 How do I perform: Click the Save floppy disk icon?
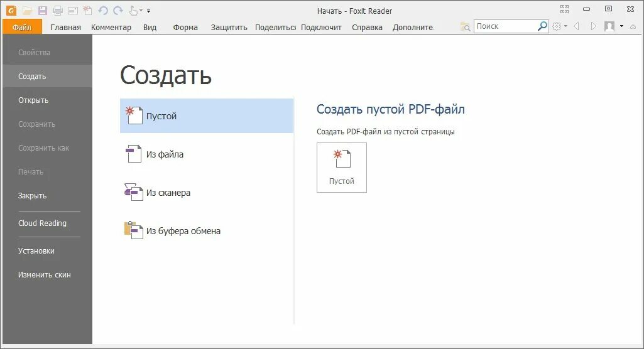click(x=43, y=11)
